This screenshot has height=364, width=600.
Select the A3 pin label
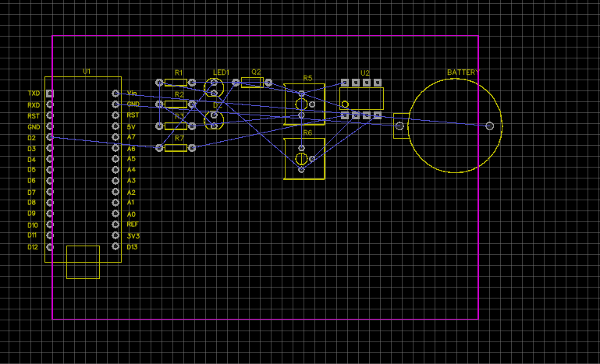pos(131,181)
